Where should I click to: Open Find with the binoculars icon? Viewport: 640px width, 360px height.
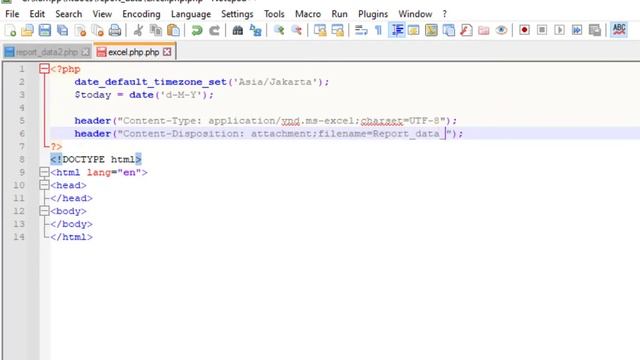pyautogui.click(x=238, y=30)
